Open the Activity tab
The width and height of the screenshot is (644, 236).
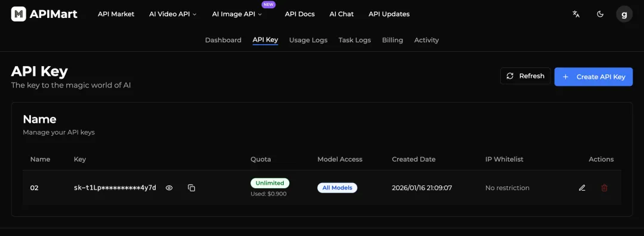[x=426, y=40]
